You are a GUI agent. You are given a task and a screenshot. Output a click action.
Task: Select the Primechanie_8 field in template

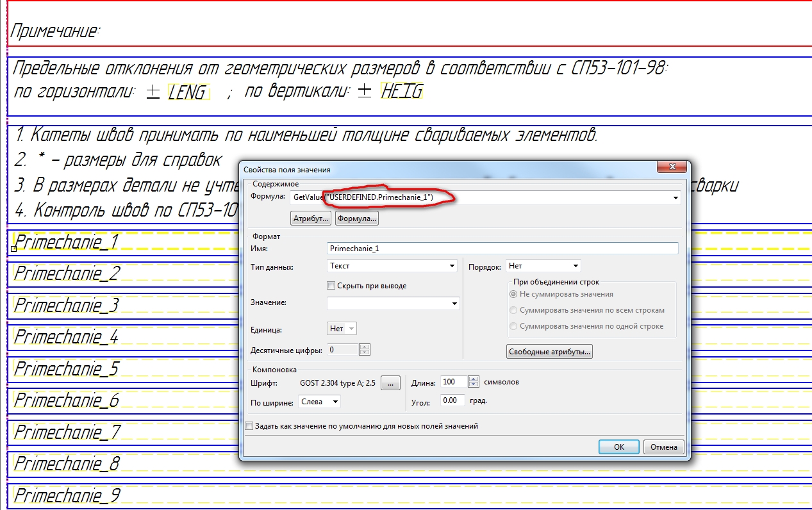point(67,463)
